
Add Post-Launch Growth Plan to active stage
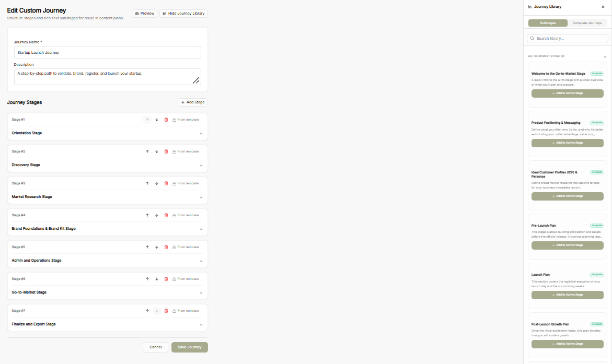click(567, 344)
